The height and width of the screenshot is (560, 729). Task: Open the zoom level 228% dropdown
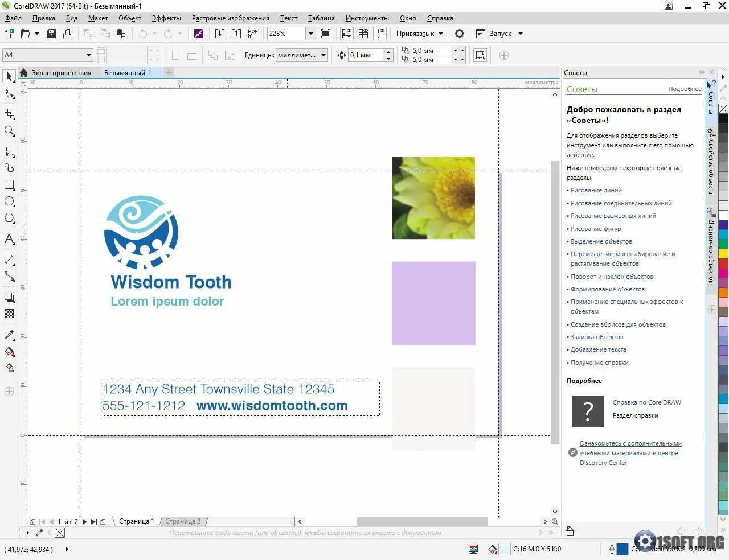pos(311,34)
